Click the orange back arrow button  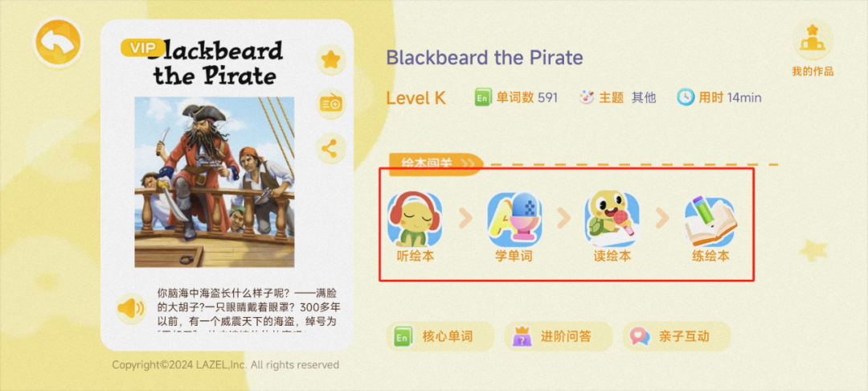(58, 43)
